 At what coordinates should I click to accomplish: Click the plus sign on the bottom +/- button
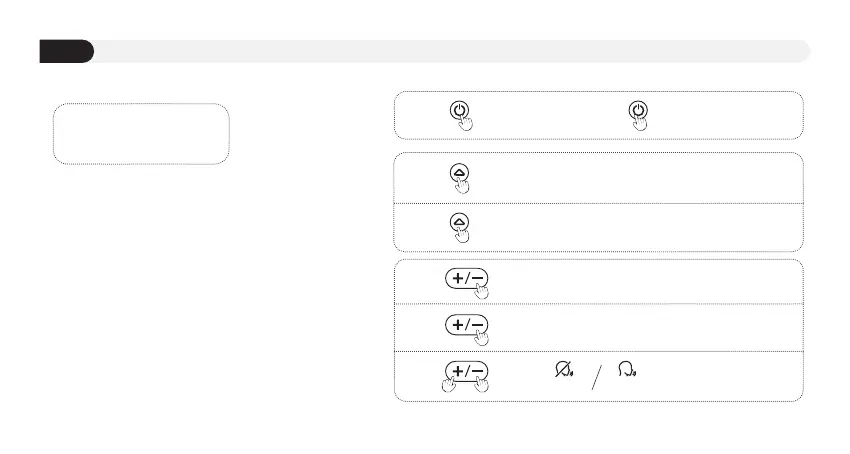[457, 371]
